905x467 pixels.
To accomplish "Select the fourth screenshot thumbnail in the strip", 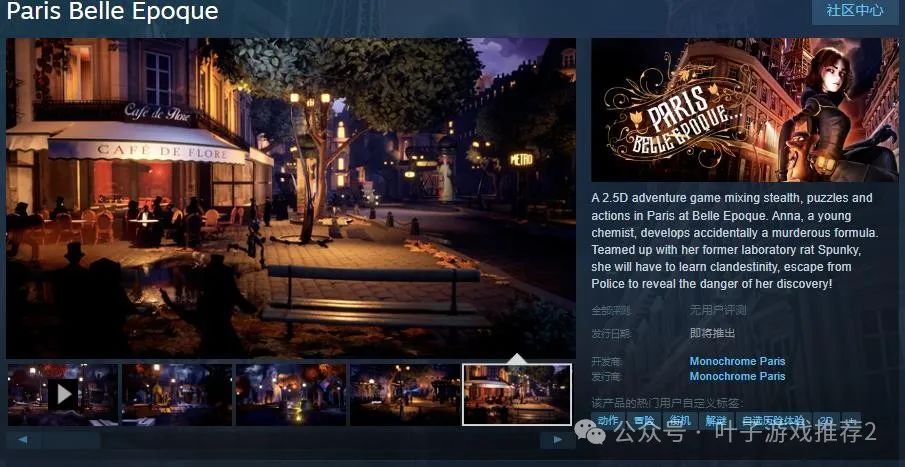I will 405,395.
